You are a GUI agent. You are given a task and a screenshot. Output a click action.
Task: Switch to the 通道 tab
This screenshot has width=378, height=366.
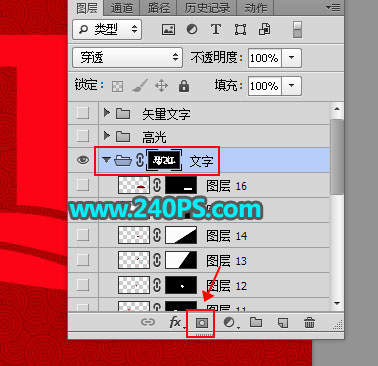[x=122, y=8]
